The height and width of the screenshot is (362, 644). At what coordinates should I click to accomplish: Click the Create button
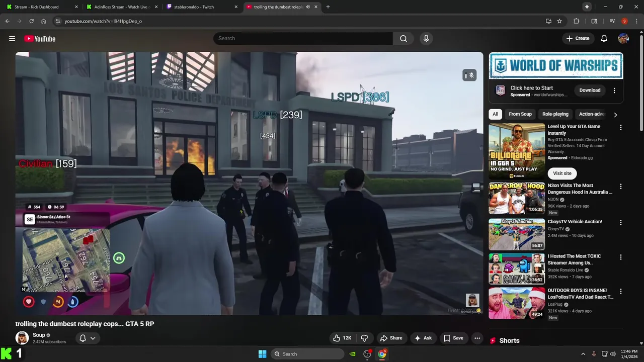(x=578, y=39)
